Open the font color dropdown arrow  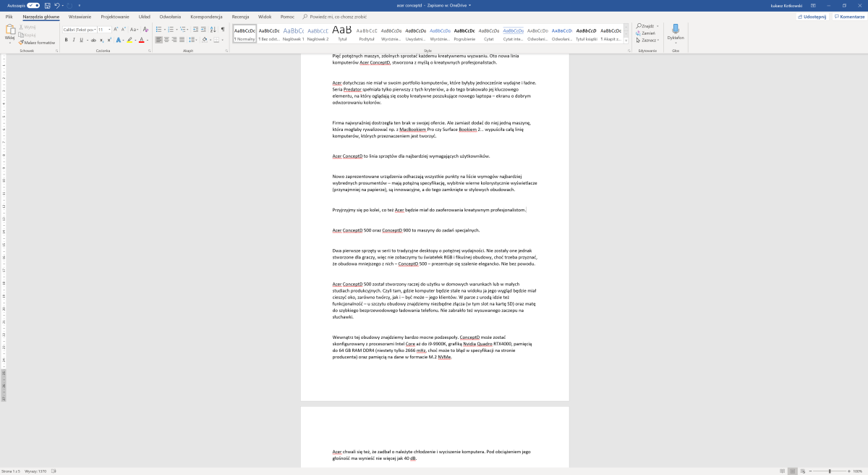pos(148,40)
